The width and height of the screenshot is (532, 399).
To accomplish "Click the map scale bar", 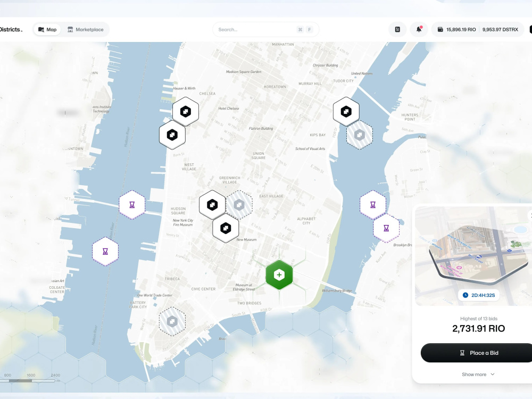I will (x=28, y=381).
